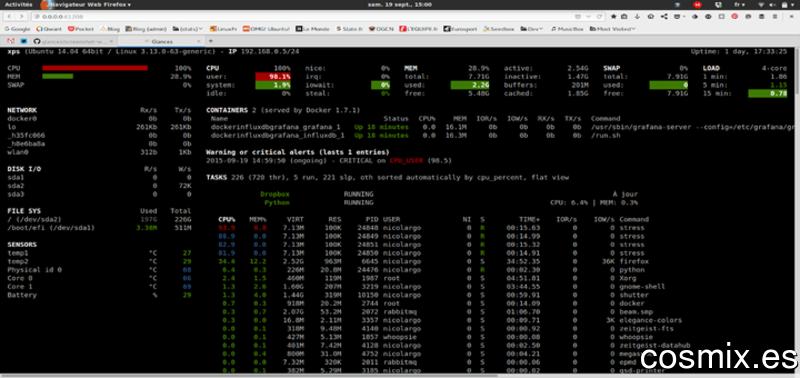Click the red notification badge in top bar
The width and height of the screenshot is (800, 378).
coord(697,4)
